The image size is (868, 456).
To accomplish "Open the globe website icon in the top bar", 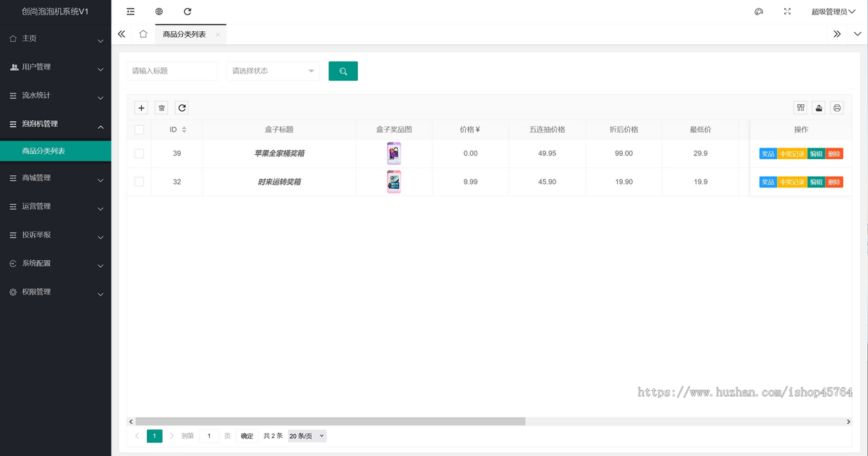I will [159, 12].
